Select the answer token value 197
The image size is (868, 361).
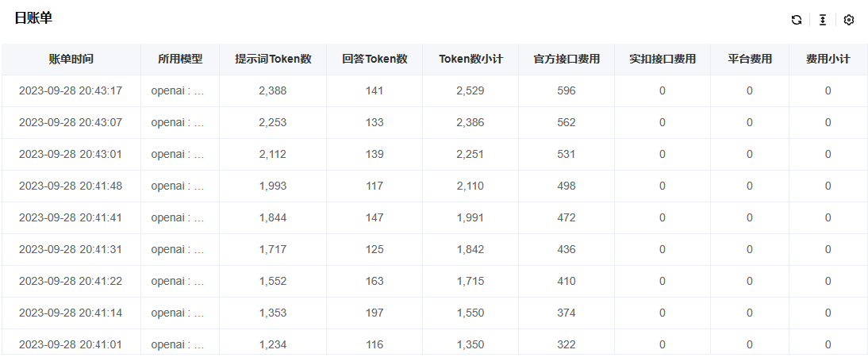click(x=374, y=313)
